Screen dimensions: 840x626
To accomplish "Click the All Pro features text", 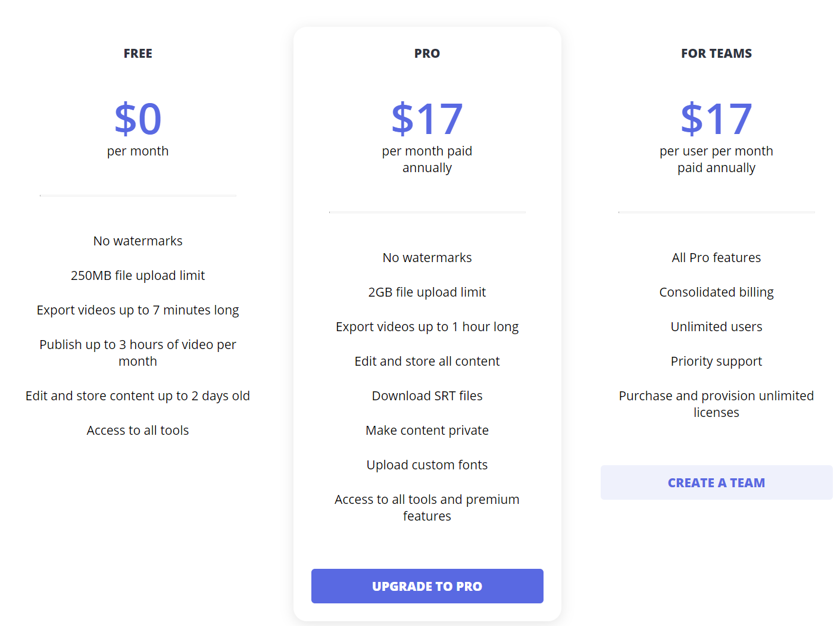I will (716, 257).
